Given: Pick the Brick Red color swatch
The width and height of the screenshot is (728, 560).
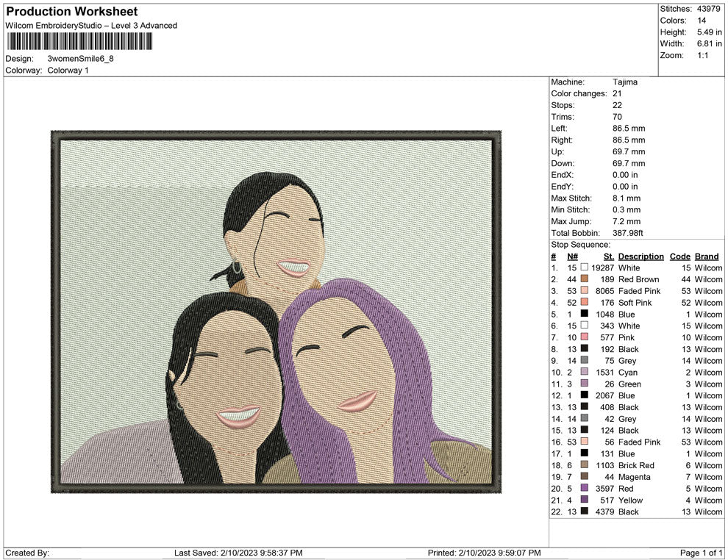Looking at the screenshot, I should coord(585,465).
